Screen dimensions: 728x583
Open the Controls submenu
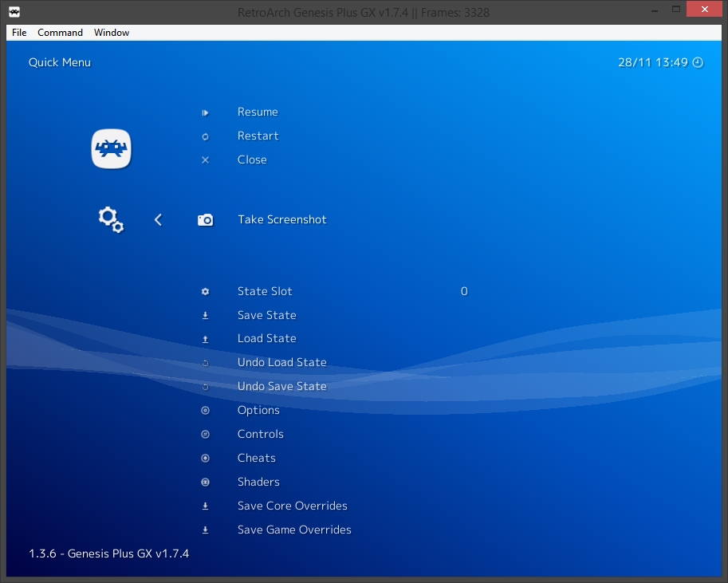coord(261,434)
